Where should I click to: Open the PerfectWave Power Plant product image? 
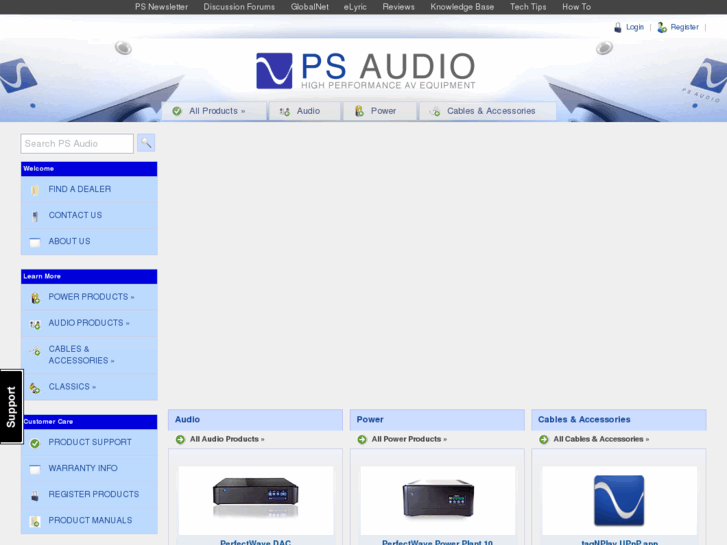pyautogui.click(x=438, y=499)
